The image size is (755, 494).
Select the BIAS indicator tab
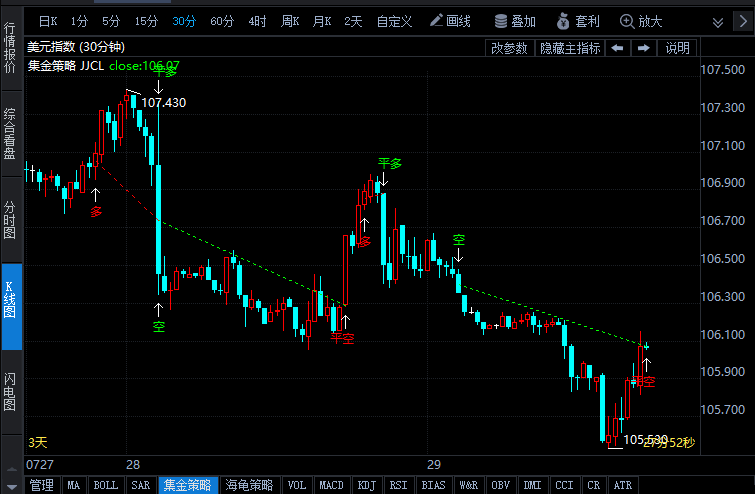coord(433,485)
